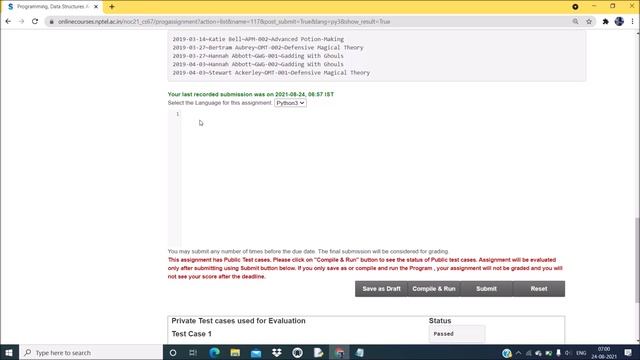Click the browser back arrow
This screenshot has width=640, height=360.
coord(8,22)
